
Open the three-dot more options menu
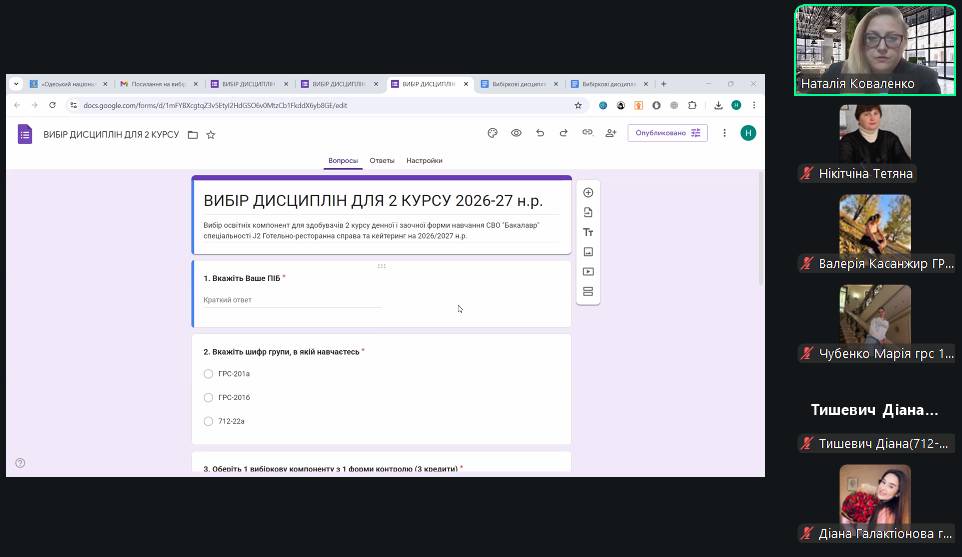point(724,133)
